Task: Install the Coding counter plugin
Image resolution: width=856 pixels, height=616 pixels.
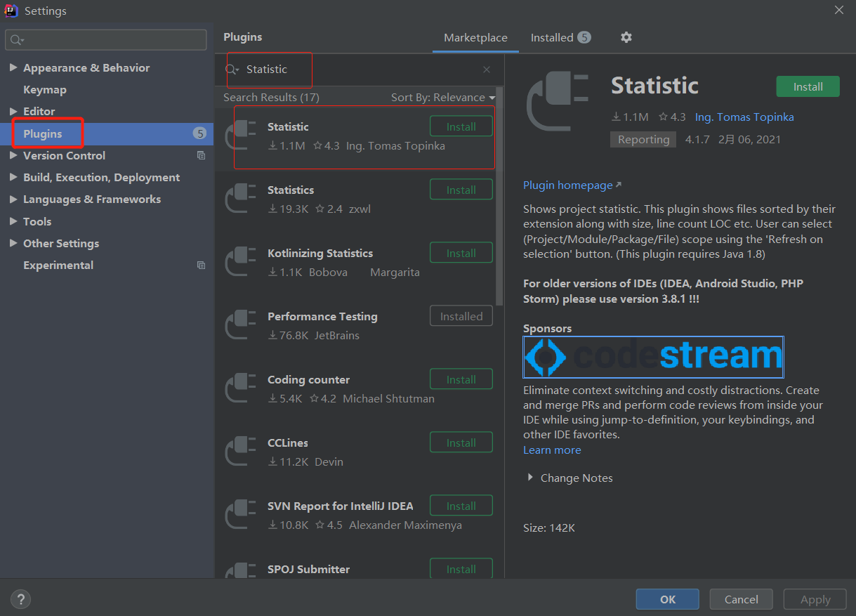Action: pyautogui.click(x=461, y=379)
